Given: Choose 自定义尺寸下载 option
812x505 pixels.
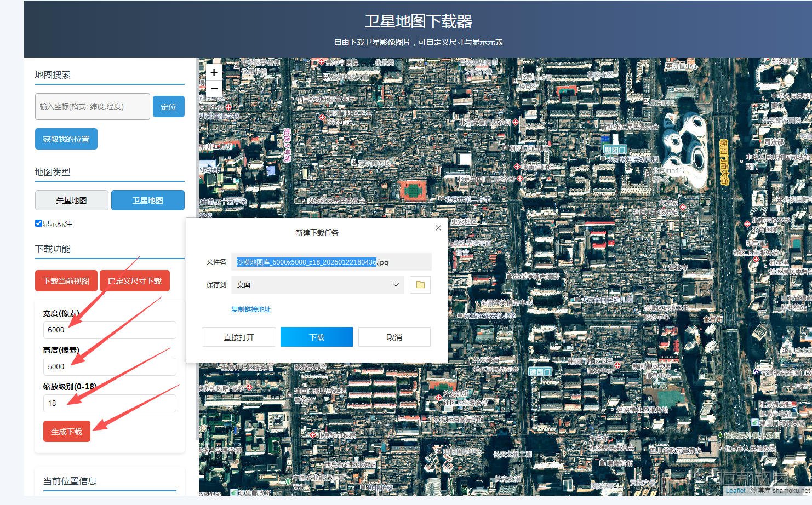Looking at the screenshot, I should 135,281.
